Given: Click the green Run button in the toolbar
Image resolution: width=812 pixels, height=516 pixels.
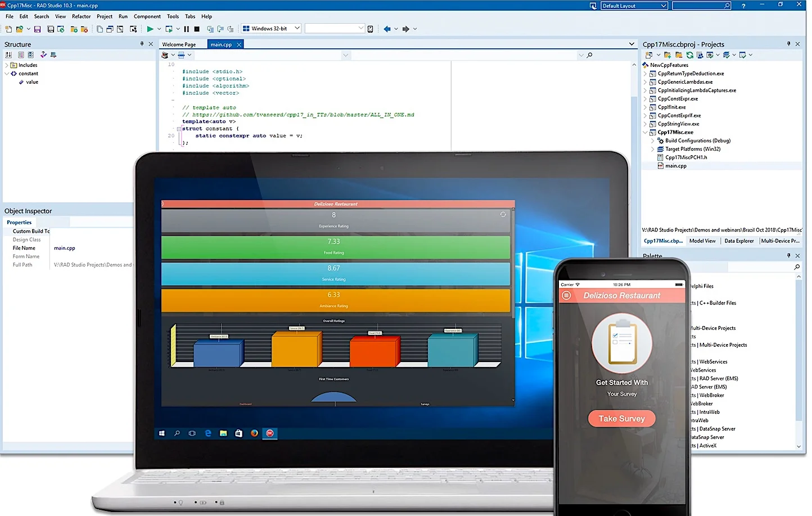Looking at the screenshot, I should [150, 29].
